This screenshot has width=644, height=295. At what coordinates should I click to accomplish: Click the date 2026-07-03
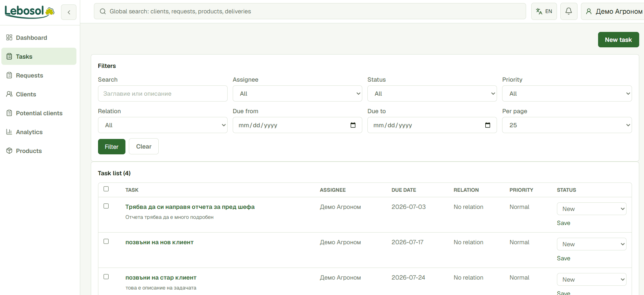click(x=409, y=207)
